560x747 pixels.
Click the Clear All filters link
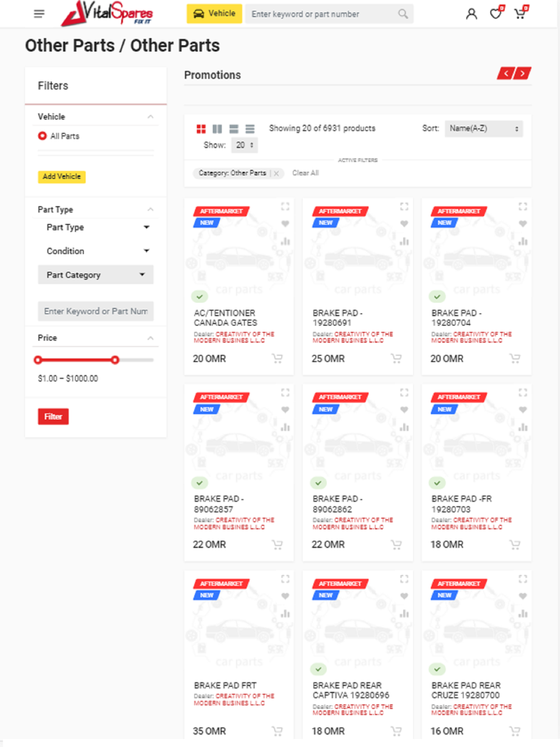tap(305, 173)
